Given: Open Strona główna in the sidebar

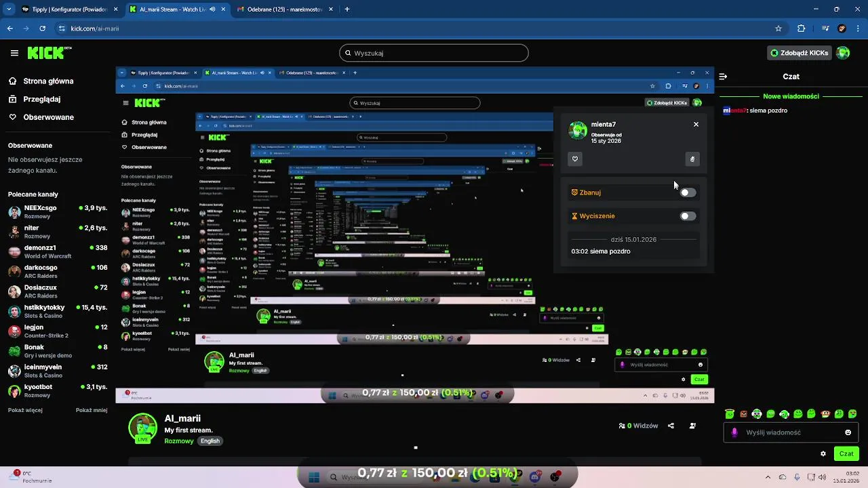Looking at the screenshot, I should click(x=41, y=81).
